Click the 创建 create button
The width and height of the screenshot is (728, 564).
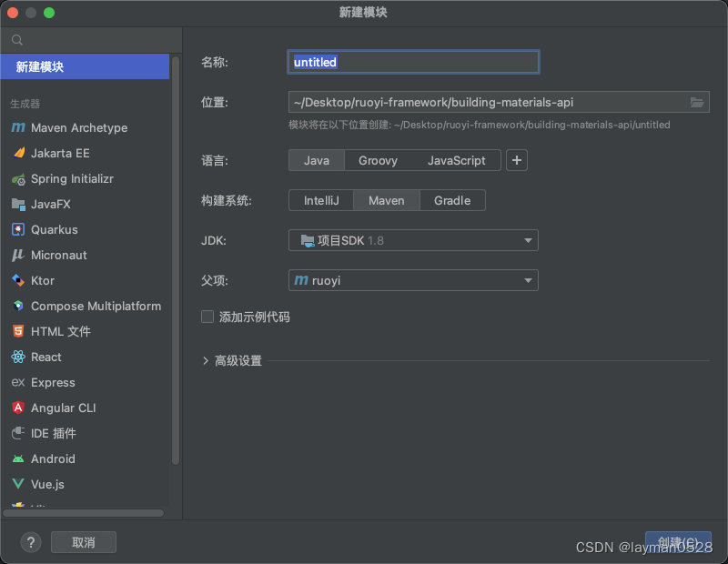678,542
